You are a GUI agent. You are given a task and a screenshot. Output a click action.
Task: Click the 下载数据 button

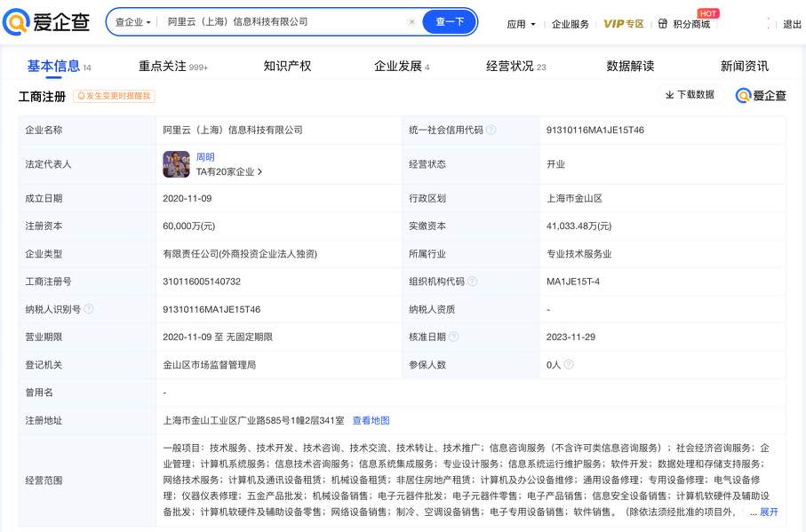click(690, 95)
